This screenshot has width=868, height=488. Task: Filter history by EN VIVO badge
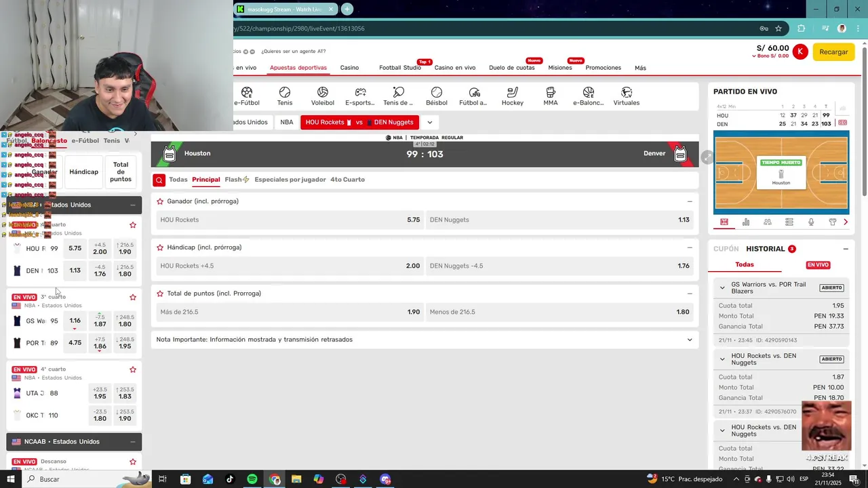(818, 265)
